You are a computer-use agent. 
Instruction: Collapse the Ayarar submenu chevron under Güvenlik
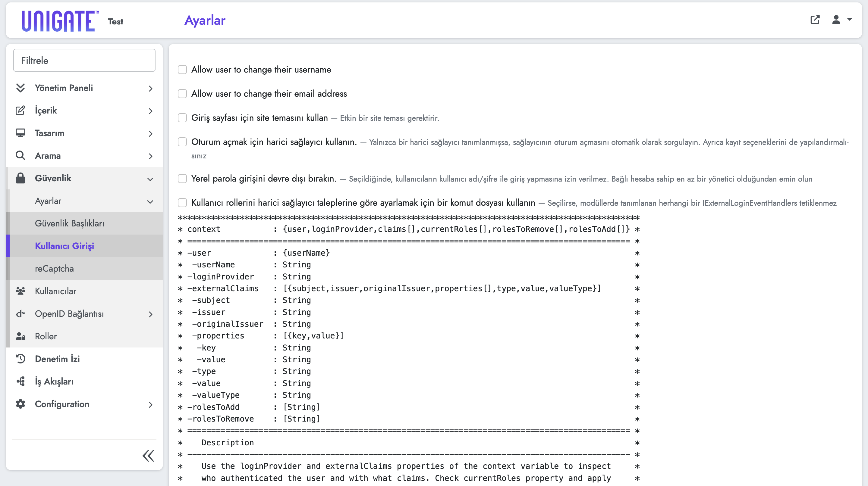pyautogui.click(x=150, y=202)
